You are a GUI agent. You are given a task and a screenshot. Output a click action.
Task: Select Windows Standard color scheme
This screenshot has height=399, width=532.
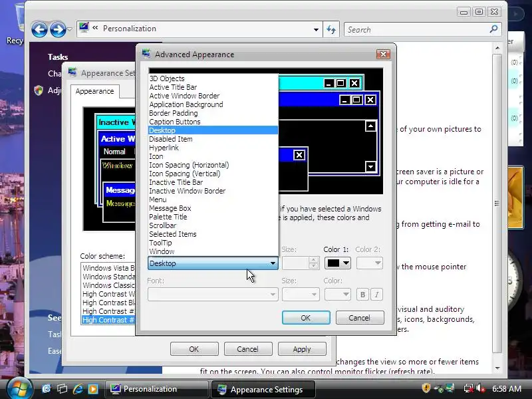[x=108, y=277]
